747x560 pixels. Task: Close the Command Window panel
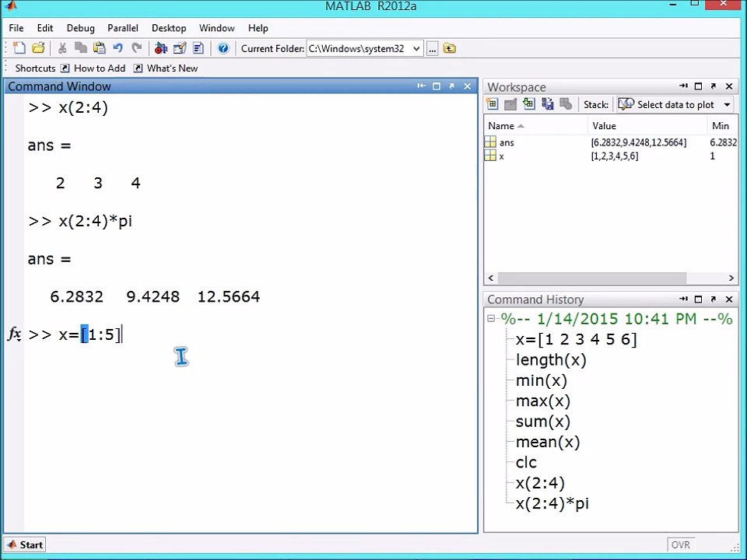coord(468,86)
